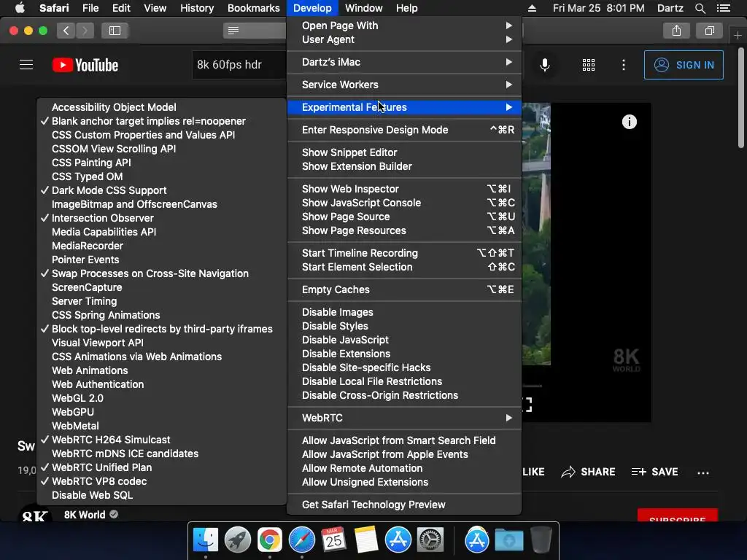Expand the WebRTC submenu

coord(404,418)
